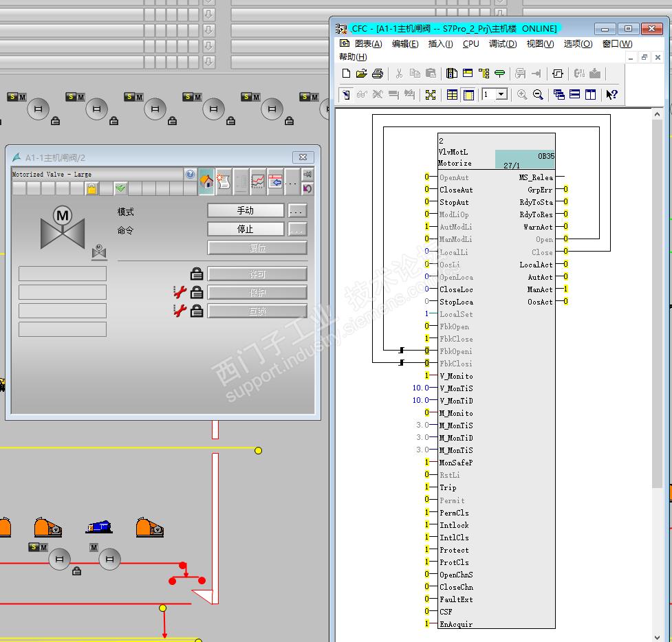Click the blue help icon in faceplate
The image size is (672, 642).
point(191,175)
